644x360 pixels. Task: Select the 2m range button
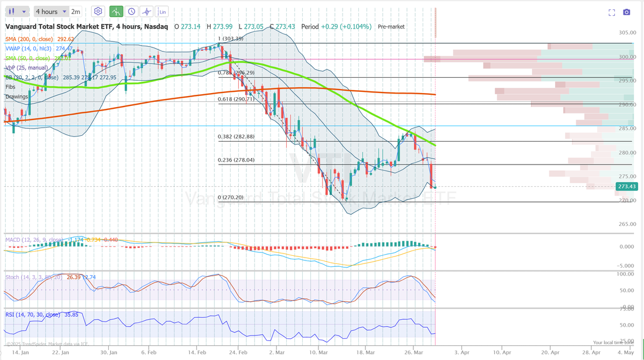coord(76,12)
